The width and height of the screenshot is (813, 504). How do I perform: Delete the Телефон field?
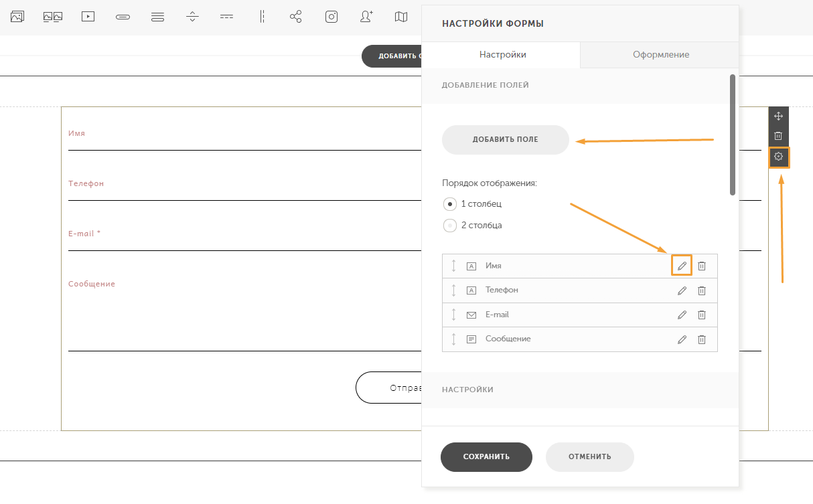click(702, 290)
